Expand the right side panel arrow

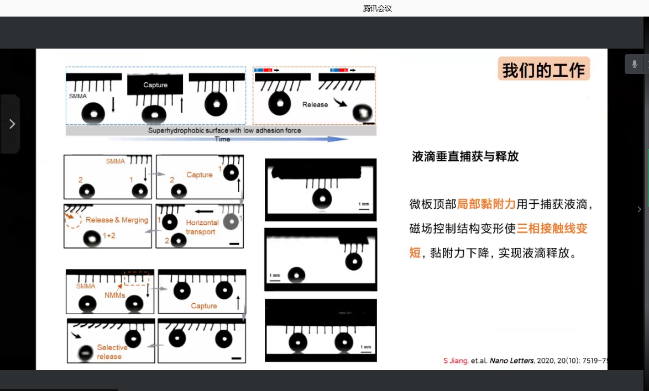point(639,209)
